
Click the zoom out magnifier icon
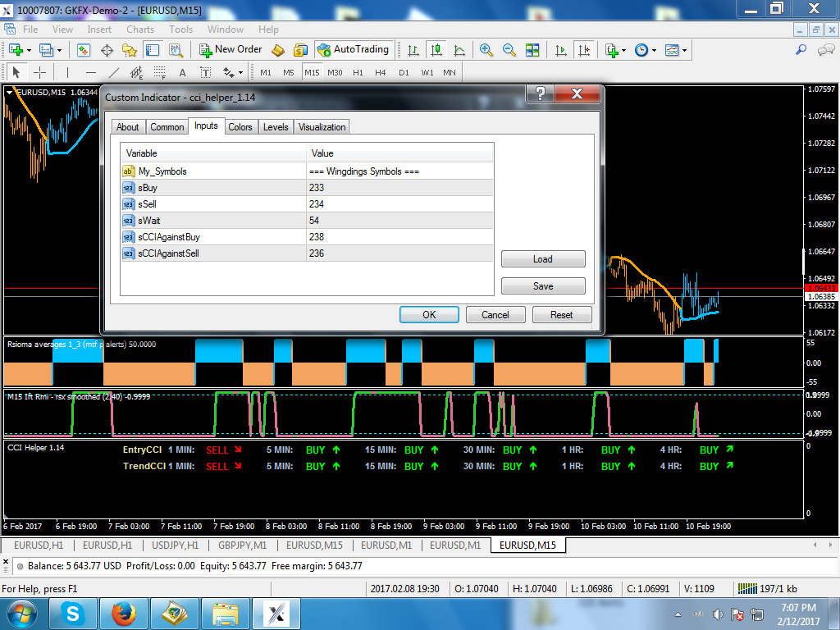click(509, 50)
